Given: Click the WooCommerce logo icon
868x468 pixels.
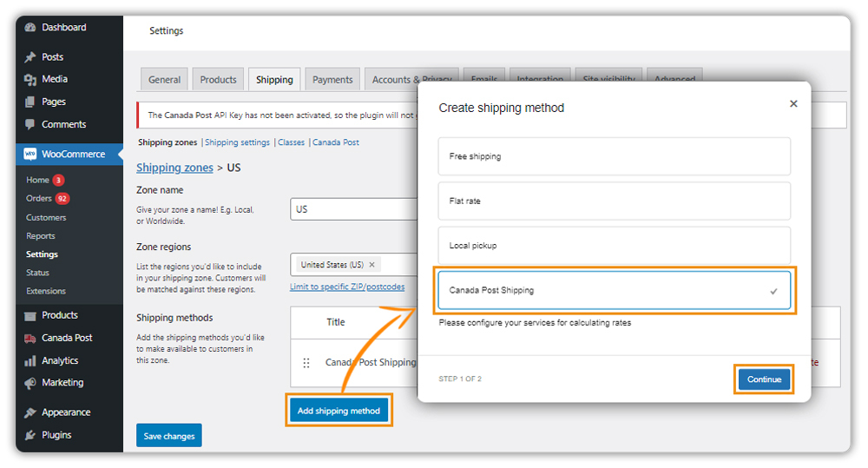Looking at the screenshot, I should [x=30, y=154].
